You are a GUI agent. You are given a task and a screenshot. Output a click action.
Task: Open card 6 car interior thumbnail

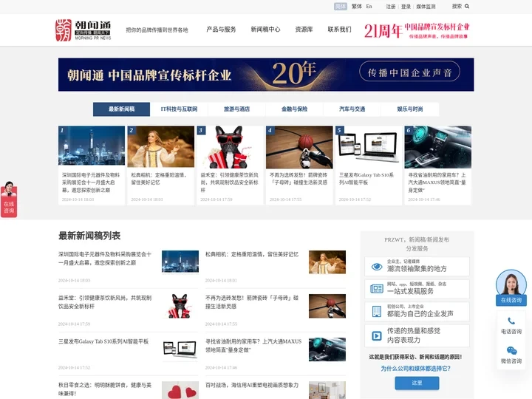(x=437, y=147)
